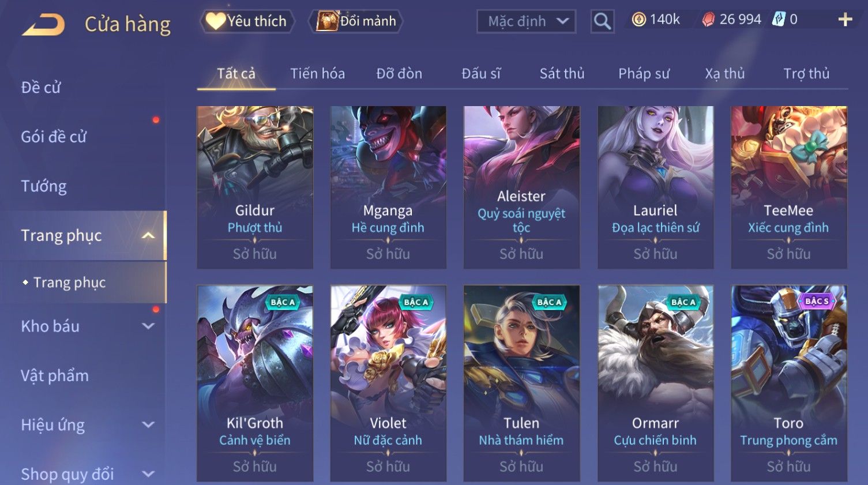Switch to the Tiến hóa tab

(317, 74)
